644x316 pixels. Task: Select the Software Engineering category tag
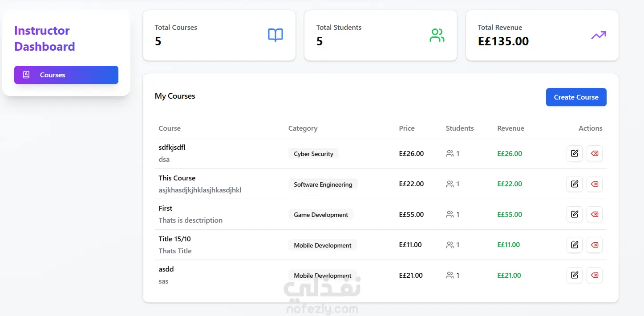(323, 184)
